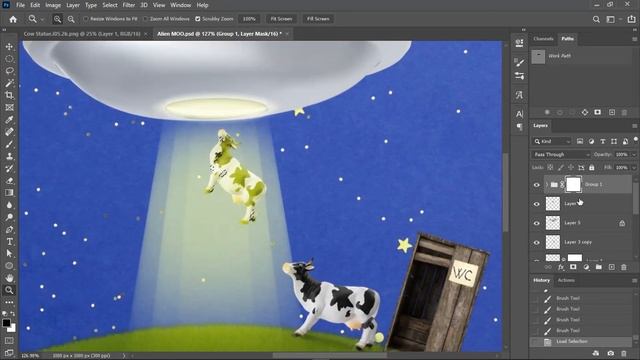
Task: Create new snapshot camera icon in History
Action: (x=611, y=353)
